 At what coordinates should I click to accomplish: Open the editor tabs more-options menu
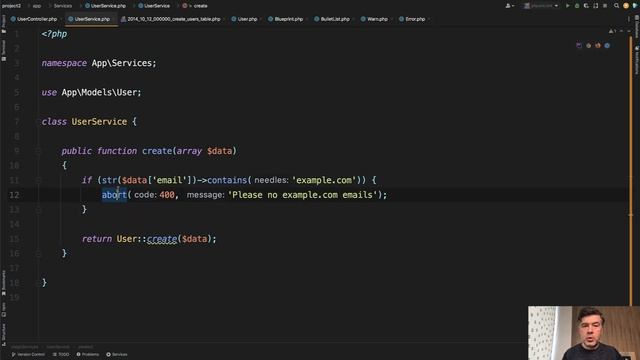pos(629,19)
